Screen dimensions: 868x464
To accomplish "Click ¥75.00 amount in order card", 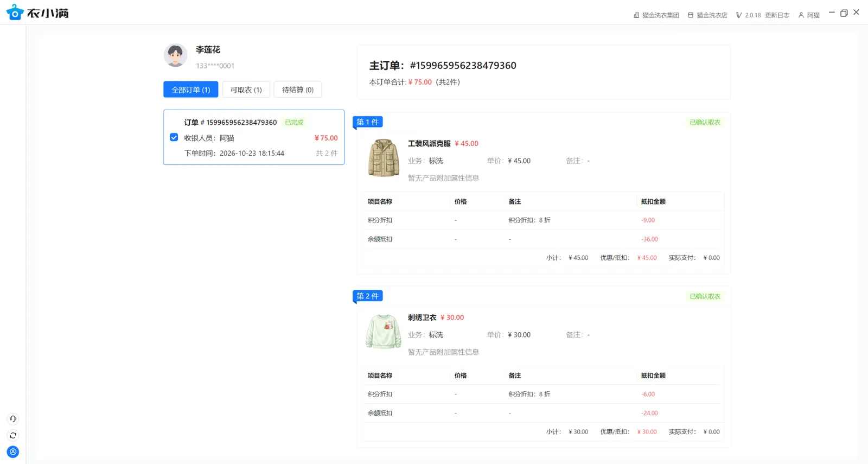I will coord(326,138).
